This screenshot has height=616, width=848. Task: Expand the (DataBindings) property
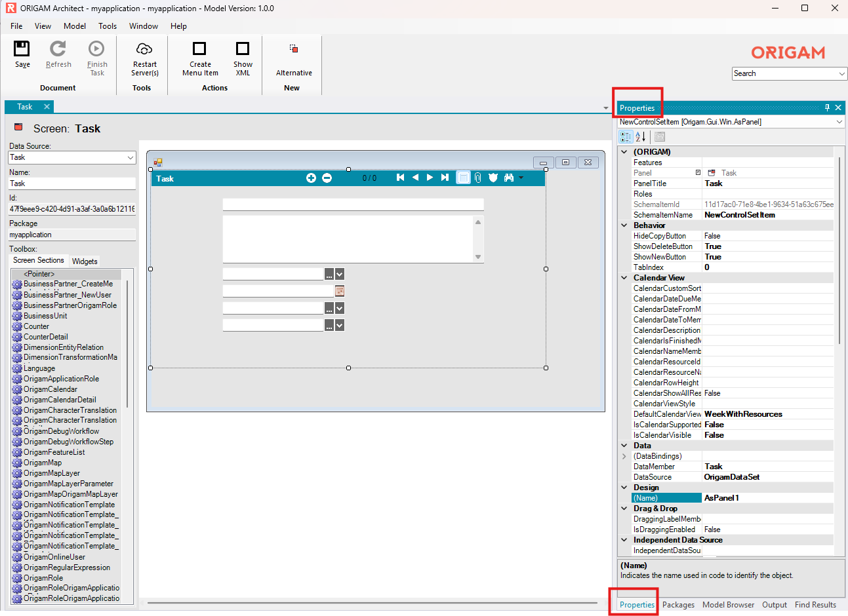[624, 456]
